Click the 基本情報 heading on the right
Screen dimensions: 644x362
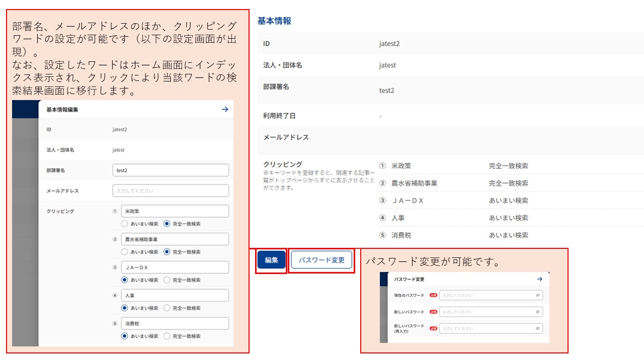coord(274,21)
